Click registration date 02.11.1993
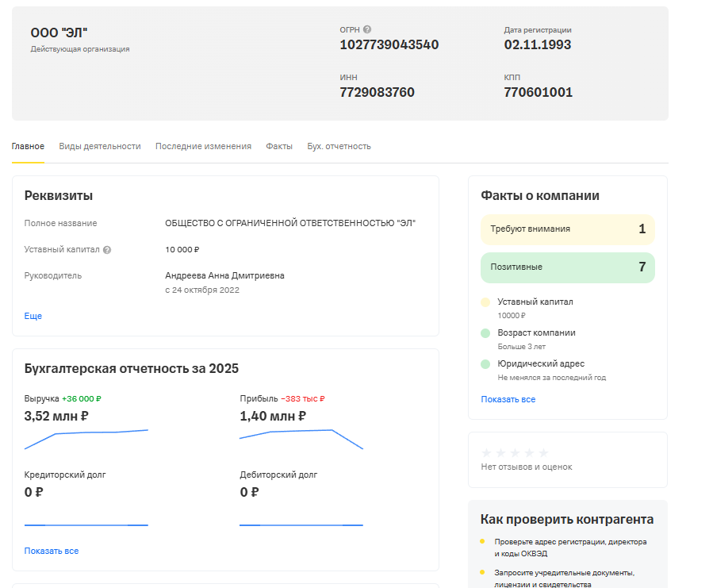713x588 pixels. (x=538, y=44)
